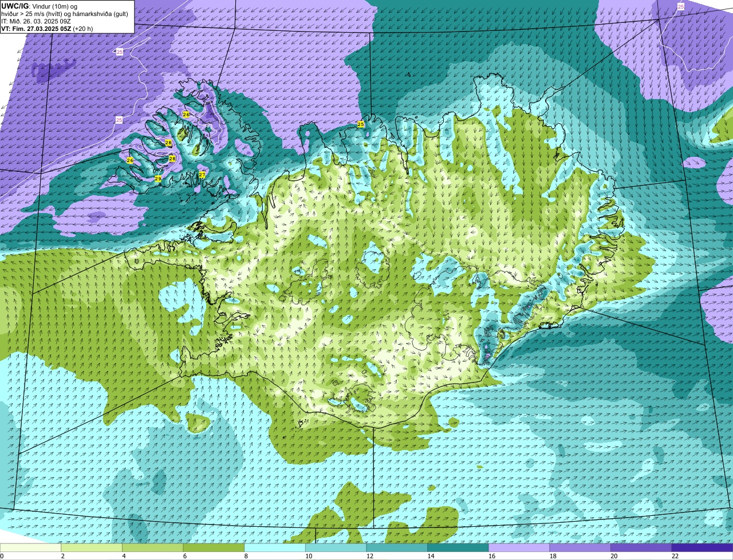Click the yellow gust marker labeled 25
The image size is (733, 560).
[x=361, y=124]
